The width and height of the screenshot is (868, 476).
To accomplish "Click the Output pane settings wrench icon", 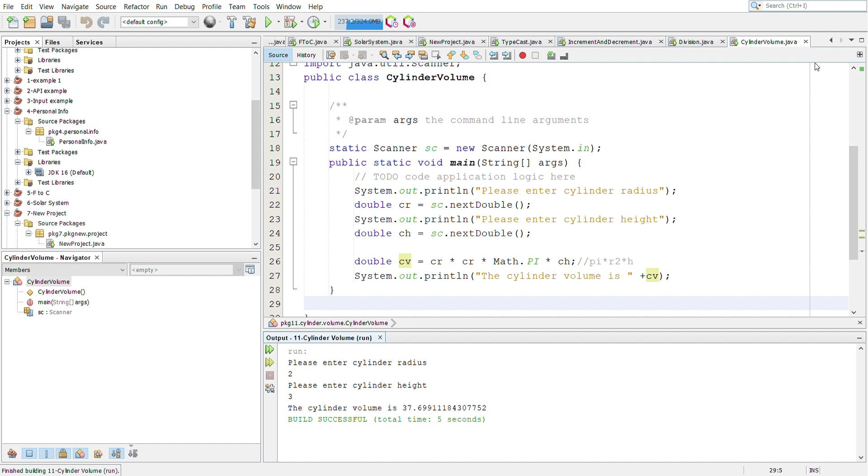I will [x=269, y=388].
